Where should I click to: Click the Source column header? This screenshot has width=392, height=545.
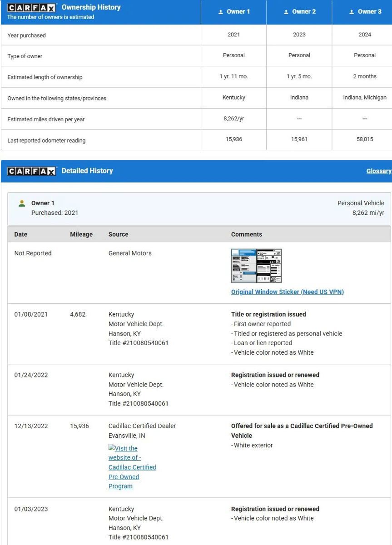coord(118,234)
